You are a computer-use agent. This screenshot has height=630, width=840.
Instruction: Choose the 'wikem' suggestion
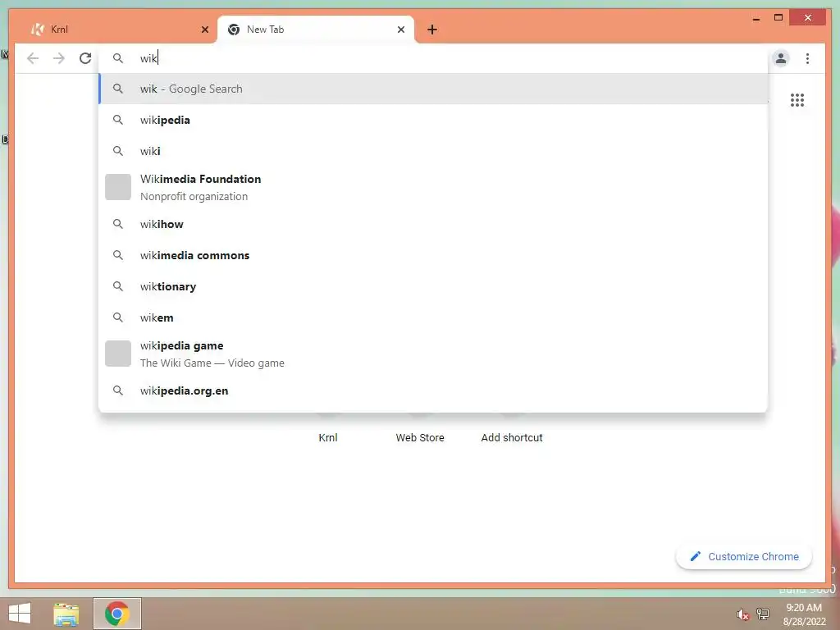433,317
